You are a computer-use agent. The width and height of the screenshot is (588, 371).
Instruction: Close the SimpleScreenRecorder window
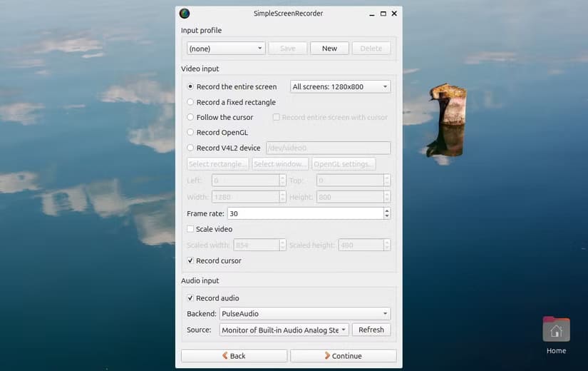[394, 14]
